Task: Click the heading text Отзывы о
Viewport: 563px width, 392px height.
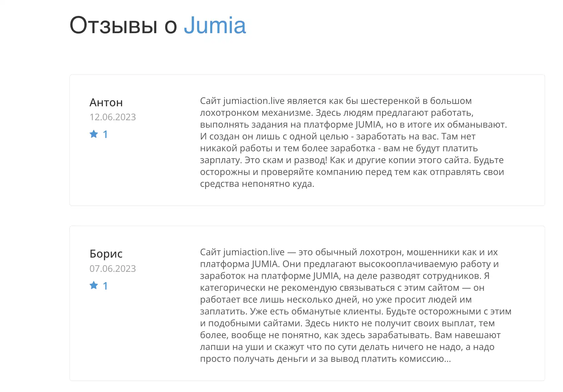Action: tap(123, 25)
